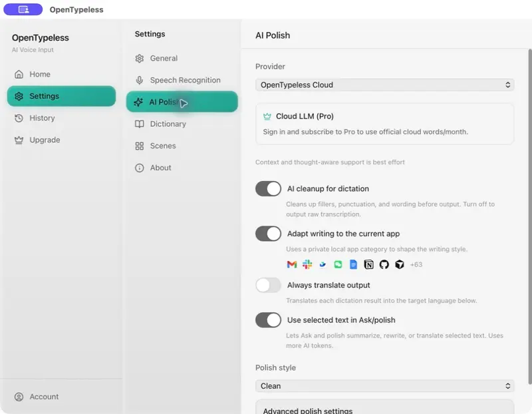Open the Provider dropdown showing OpenTypeless Cloud
The image size is (532, 414).
coord(385,85)
